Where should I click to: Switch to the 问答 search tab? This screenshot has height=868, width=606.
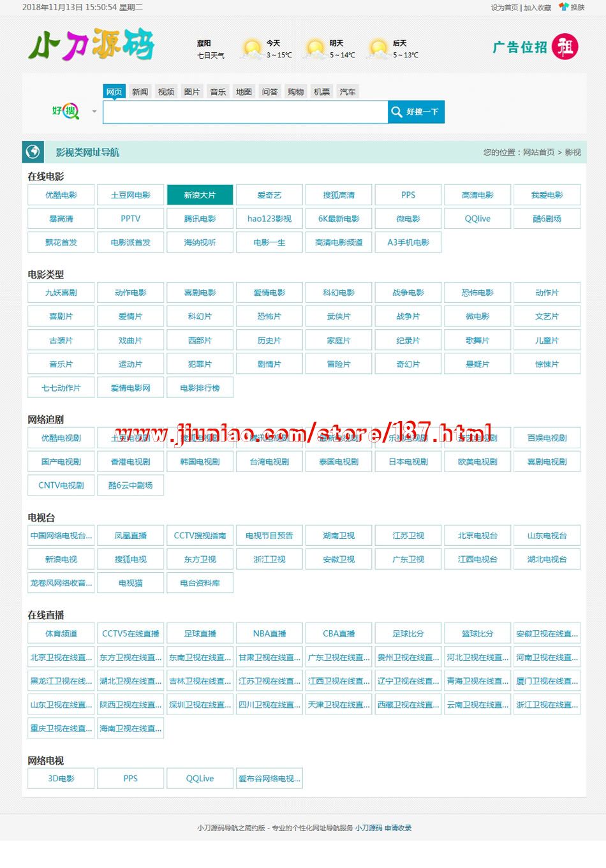click(x=270, y=92)
